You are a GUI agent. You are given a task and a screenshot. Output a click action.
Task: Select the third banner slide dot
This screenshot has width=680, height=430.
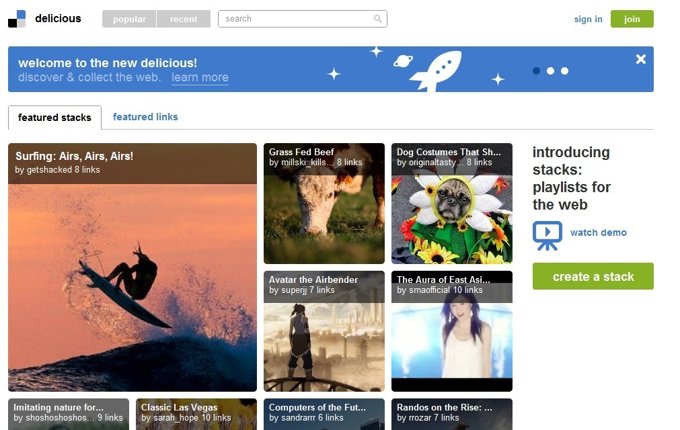[x=564, y=71]
